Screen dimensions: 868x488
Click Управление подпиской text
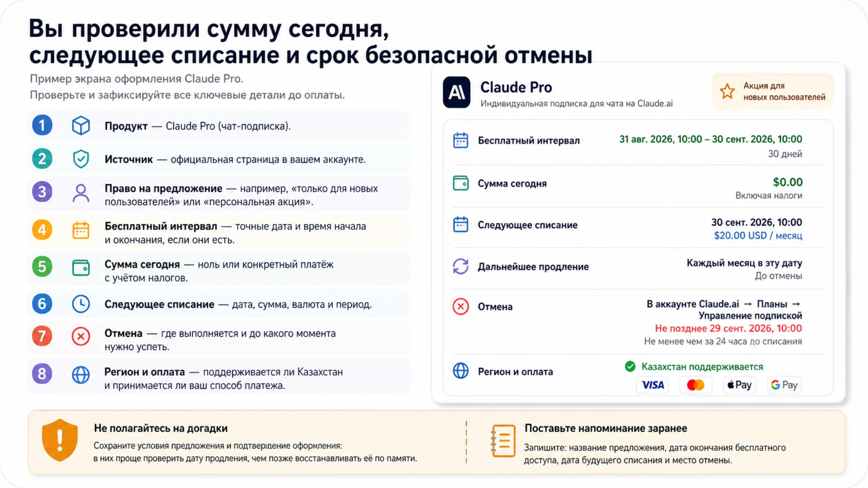pos(750,316)
